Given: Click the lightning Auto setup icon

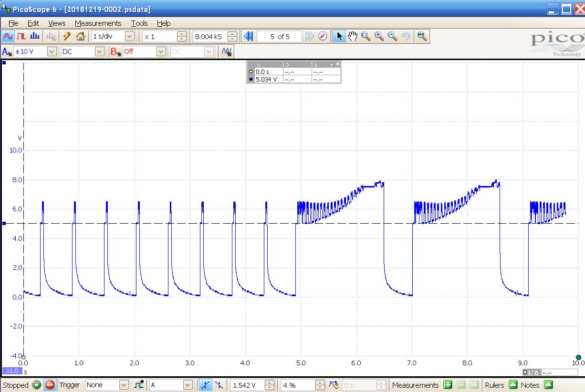Looking at the screenshot, I should click(67, 36).
